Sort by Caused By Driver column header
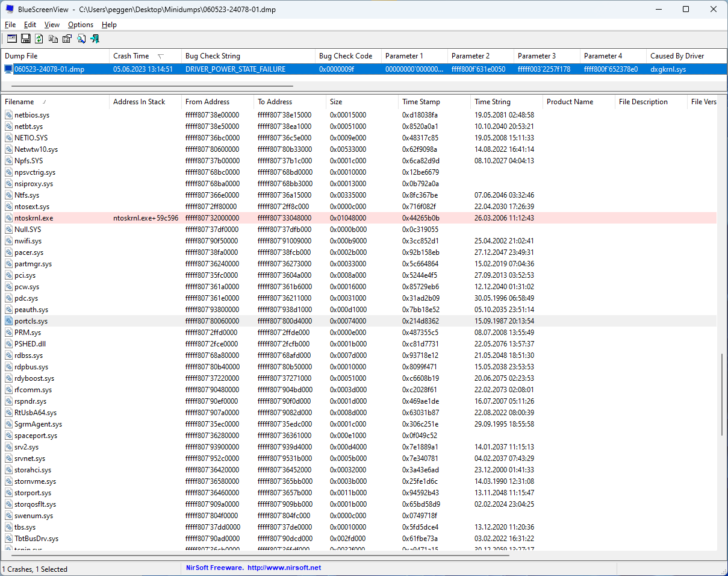Viewport: 728px width, 576px height. pos(686,56)
